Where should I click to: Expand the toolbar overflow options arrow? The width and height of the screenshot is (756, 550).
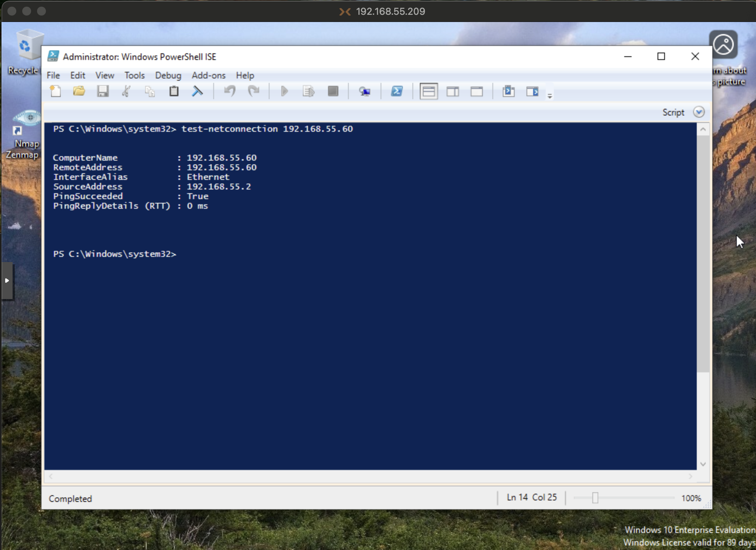click(x=550, y=96)
